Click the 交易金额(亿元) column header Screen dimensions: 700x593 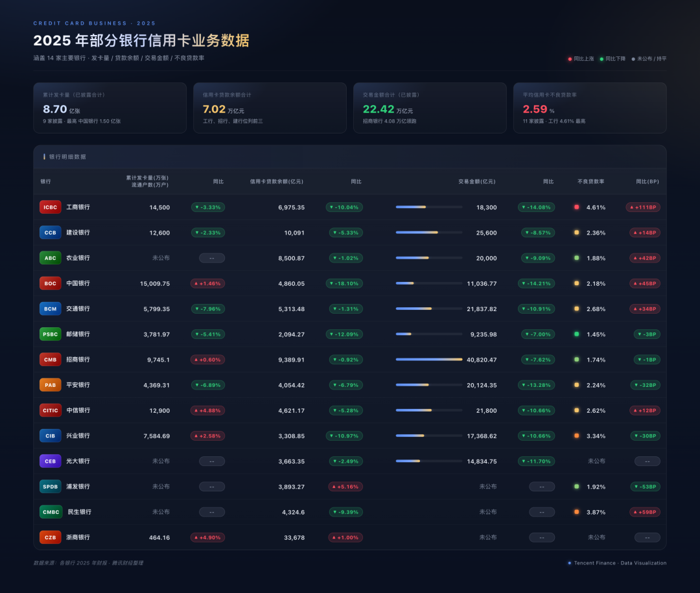(x=477, y=181)
